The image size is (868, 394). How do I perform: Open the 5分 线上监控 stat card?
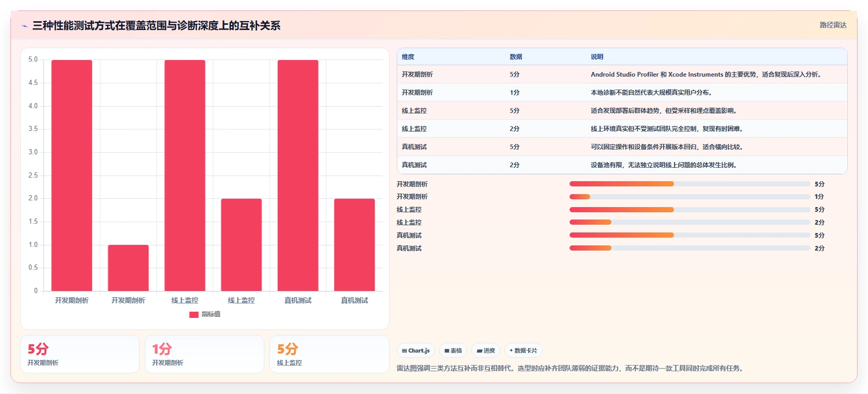point(330,354)
